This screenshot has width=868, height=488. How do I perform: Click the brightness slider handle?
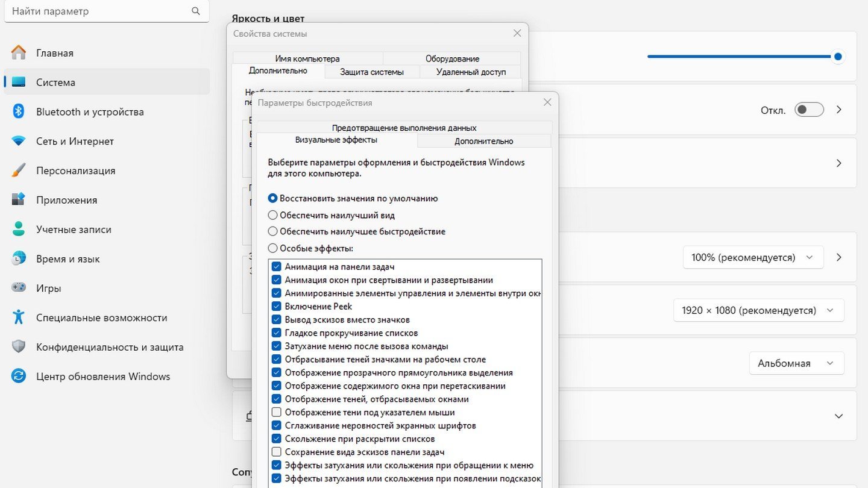point(838,57)
